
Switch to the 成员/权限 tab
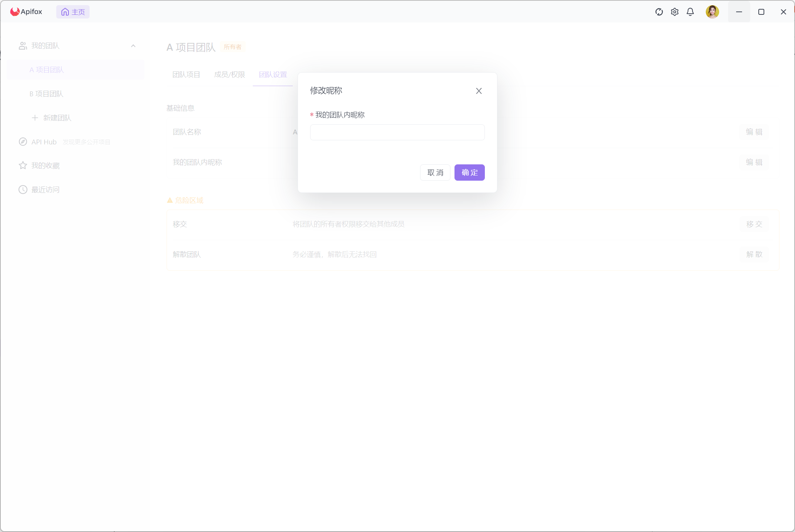tap(229, 75)
